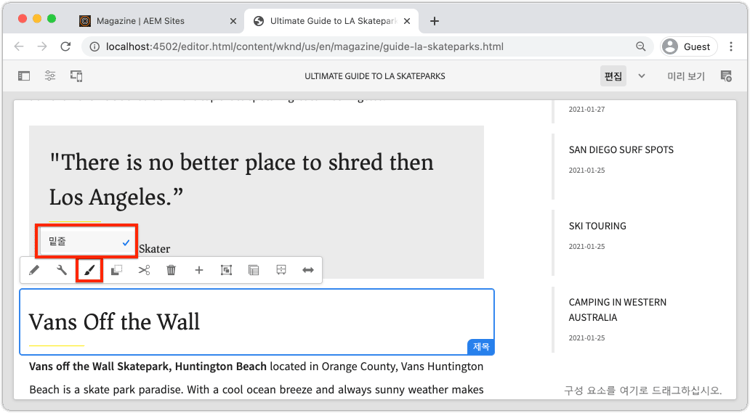Open annotations icon in the top right
This screenshot has height=413, width=750.
[726, 76]
